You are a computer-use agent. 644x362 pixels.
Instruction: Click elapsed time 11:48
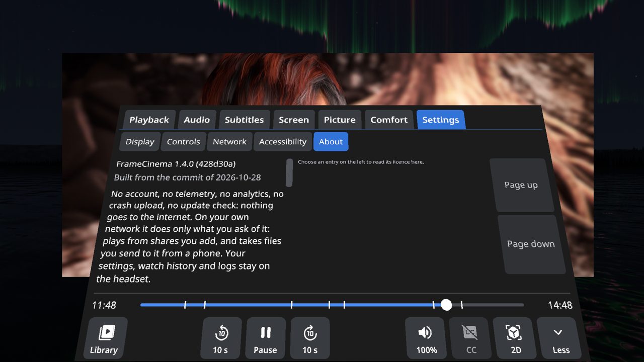(x=104, y=305)
